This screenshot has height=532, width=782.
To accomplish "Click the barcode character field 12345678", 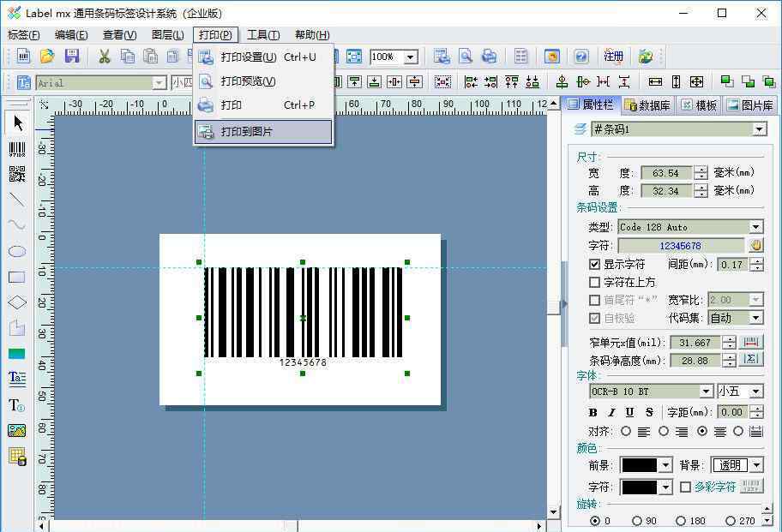I will tap(681, 246).
